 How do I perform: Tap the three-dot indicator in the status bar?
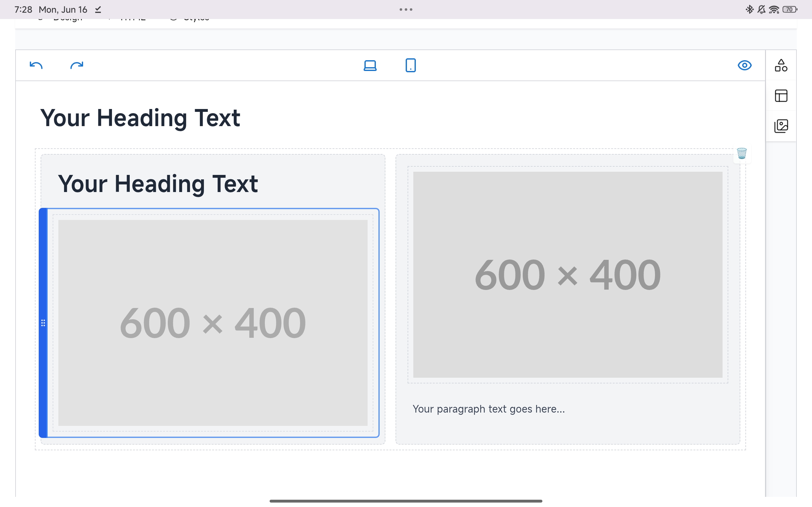click(405, 10)
